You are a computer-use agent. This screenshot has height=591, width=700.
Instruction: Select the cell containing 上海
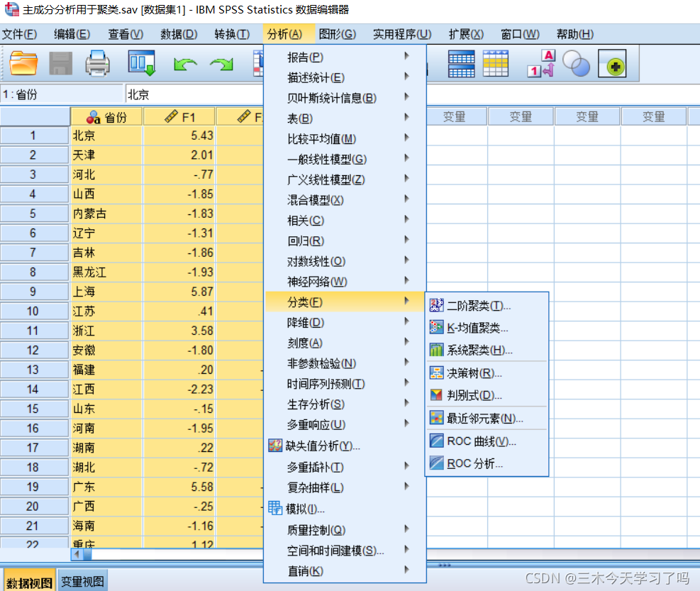[106, 292]
